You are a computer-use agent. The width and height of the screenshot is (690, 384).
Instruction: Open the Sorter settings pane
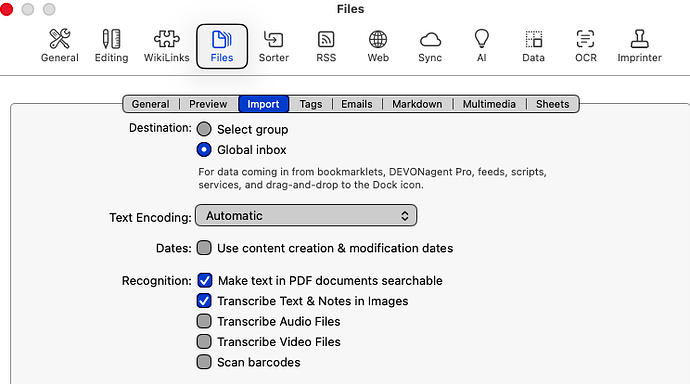click(x=274, y=46)
